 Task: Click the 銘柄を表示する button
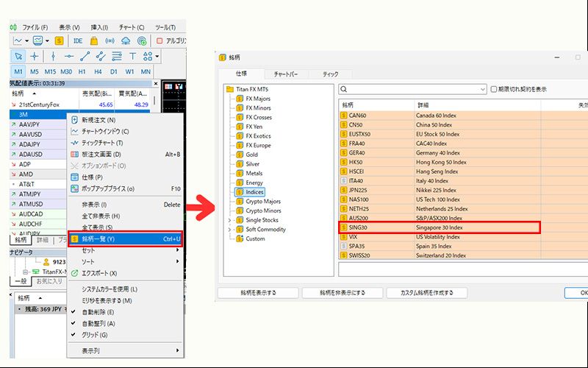tap(257, 293)
